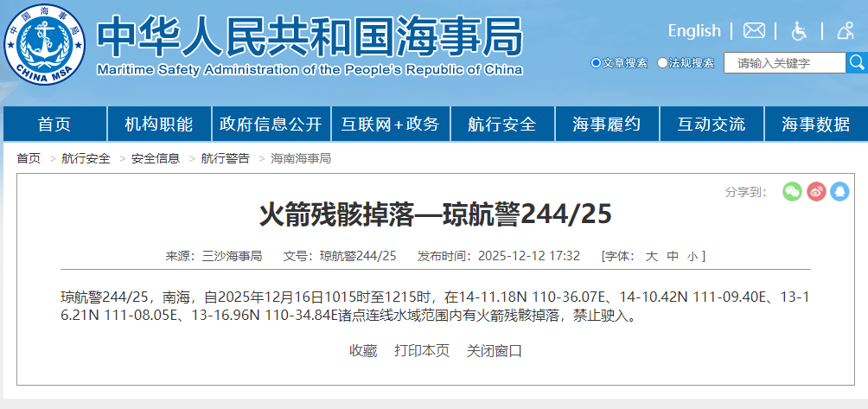Select the 文章搜索 radio button
This screenshot has width=868, height=409.
coord(596,63)
